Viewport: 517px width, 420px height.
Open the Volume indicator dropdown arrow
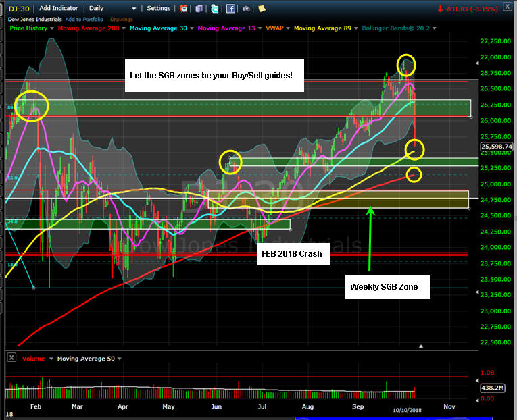(x=51, y=359)
